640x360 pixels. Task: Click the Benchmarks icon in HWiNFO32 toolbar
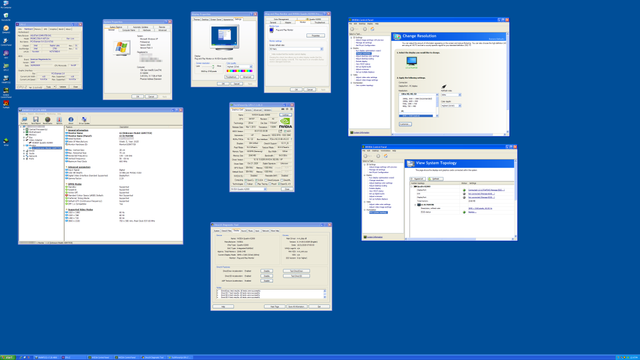point(47,120)
